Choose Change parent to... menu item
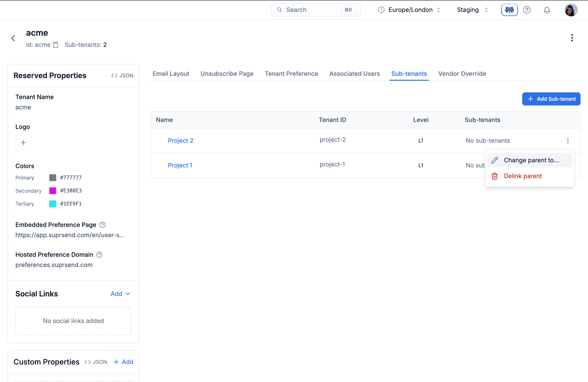 529,160
